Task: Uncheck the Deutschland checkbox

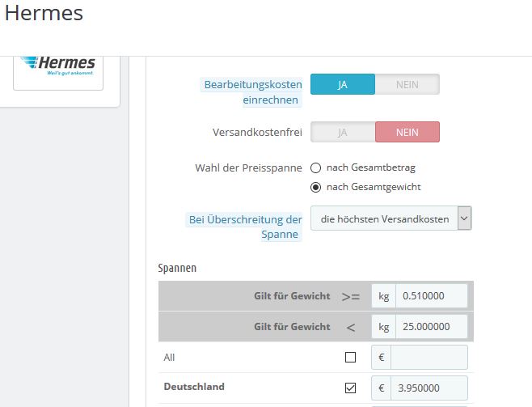Action: pos(350,388)
